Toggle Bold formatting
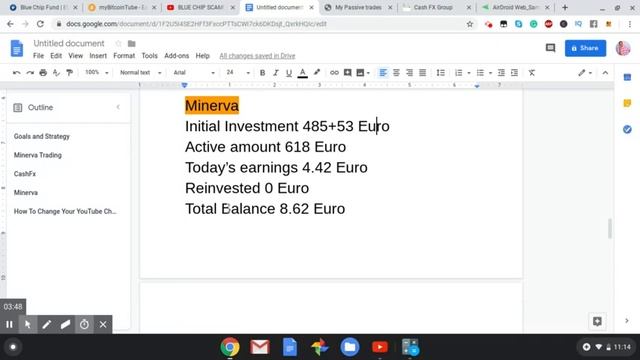Screen dimensions: 640x360 (x=262, y=73)
